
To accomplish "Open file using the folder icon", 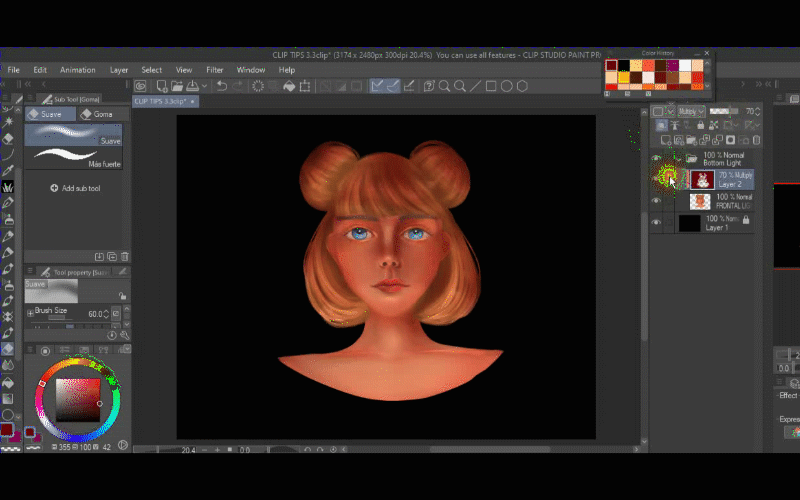I will [176, 87].
